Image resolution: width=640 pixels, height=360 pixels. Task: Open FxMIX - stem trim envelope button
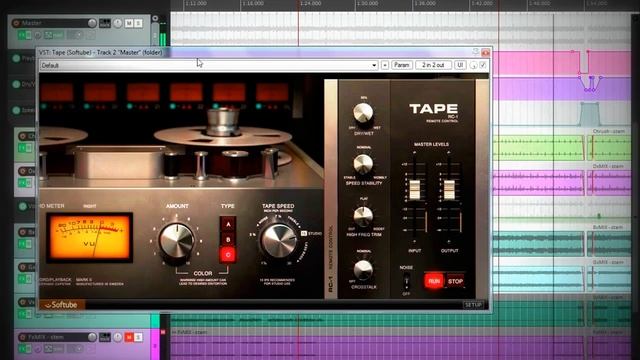coord(54,349)
